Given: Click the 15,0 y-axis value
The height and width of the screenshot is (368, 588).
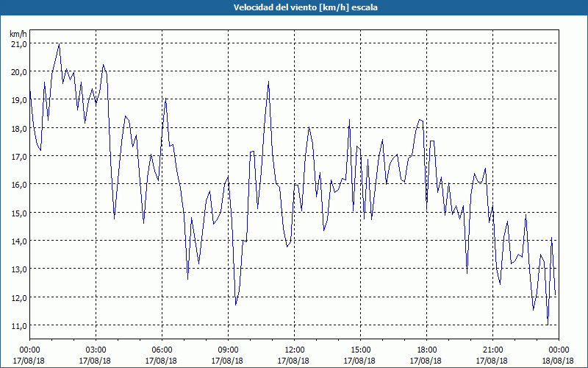Looking at the screenshot, I should (20, 213).
